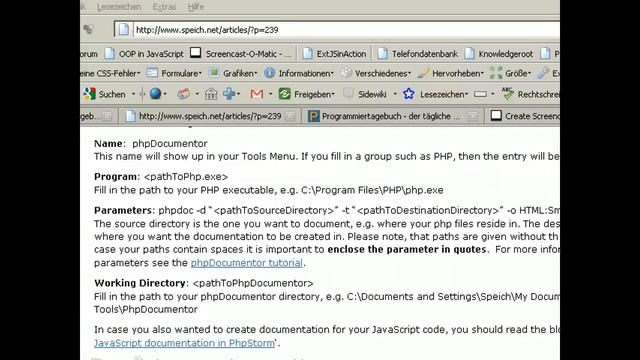Click the page icon beside the address bar URL
Viewport: 640px width, 360px height.
pos(124,30)
